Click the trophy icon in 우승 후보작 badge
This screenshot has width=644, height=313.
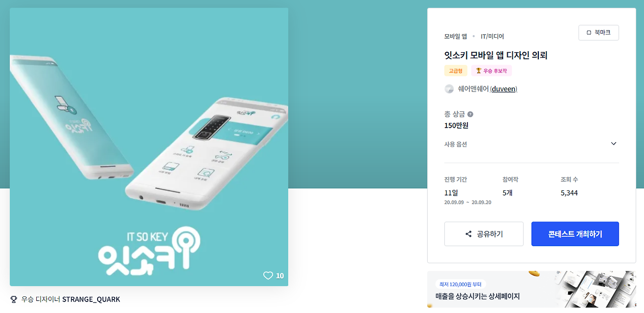478,71
